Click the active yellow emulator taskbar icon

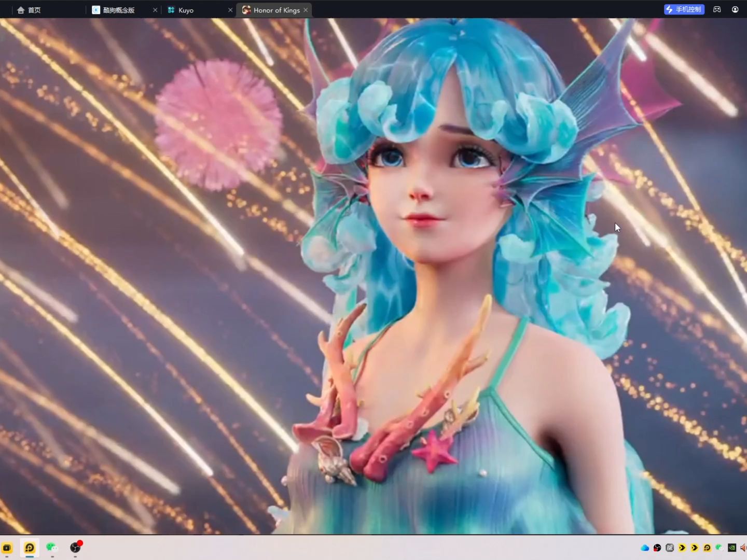(x=30, y=548)
